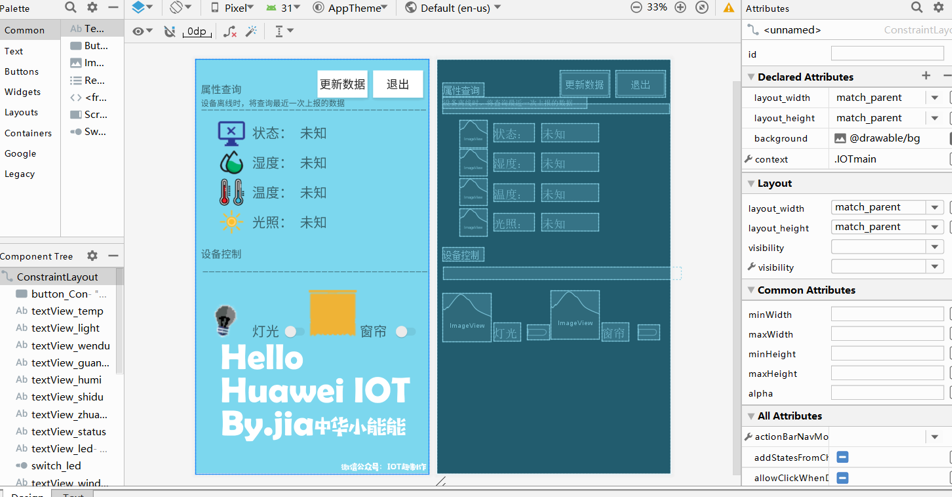Screen dimensions: 952x497
Task: Open the AppTheme selector
Action: [x=350, y=8]
